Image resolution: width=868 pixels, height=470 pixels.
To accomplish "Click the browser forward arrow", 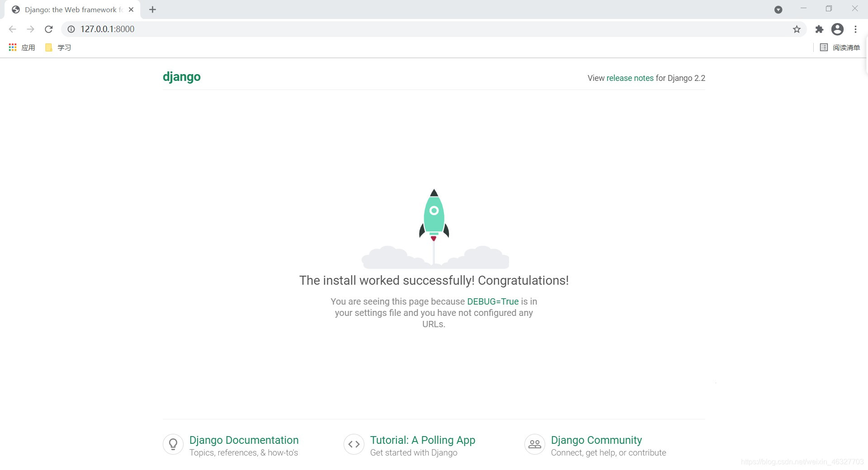I will click(x=30, y=29).
